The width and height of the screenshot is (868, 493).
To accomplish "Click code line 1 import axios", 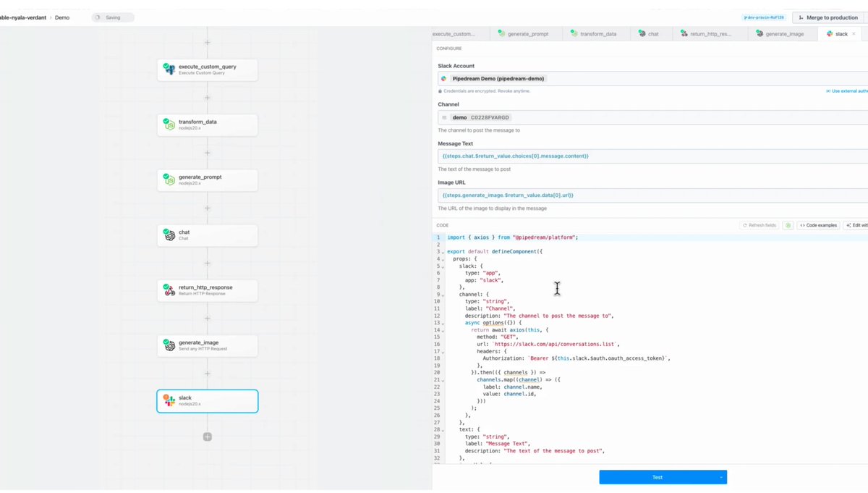I will pyautogui.click(x=513, y=237).
